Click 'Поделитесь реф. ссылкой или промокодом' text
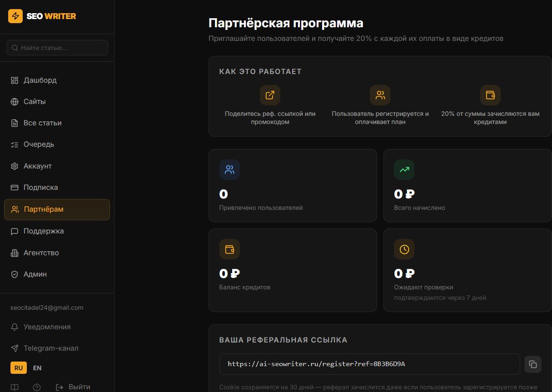This screenshot has width=552, height=392. click(270, 118)
